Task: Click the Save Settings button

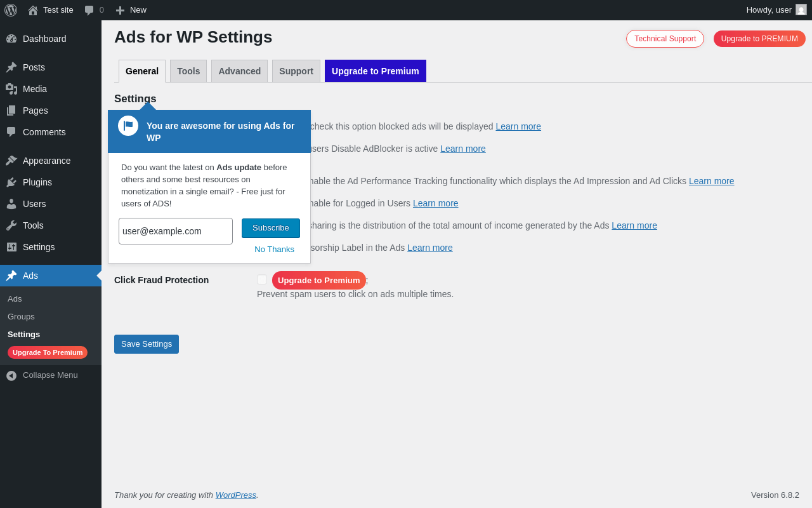Action: pos(147,344)
